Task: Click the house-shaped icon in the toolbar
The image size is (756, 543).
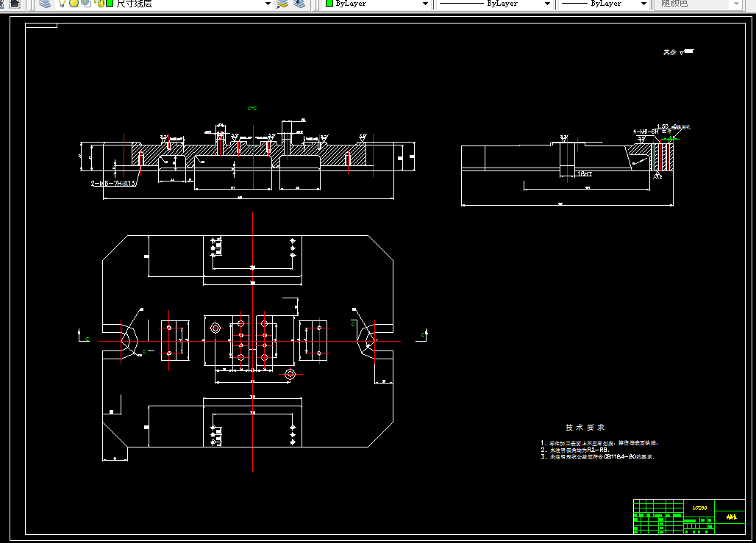Action: (15, 4)
